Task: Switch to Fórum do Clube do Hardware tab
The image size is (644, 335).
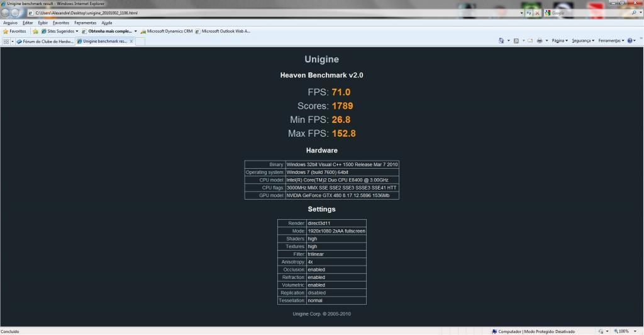Action: pyautogui.click(x=45, y=41)
